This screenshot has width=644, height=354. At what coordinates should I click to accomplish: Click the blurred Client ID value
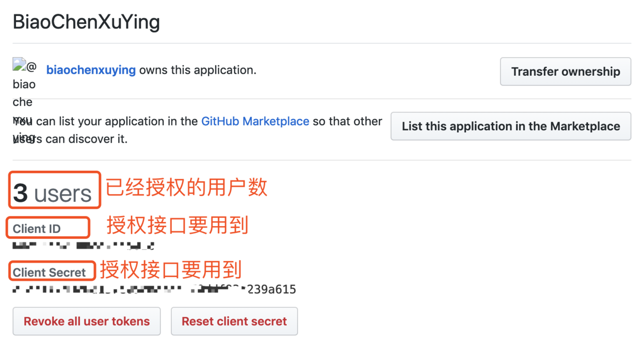pos(83,245)
